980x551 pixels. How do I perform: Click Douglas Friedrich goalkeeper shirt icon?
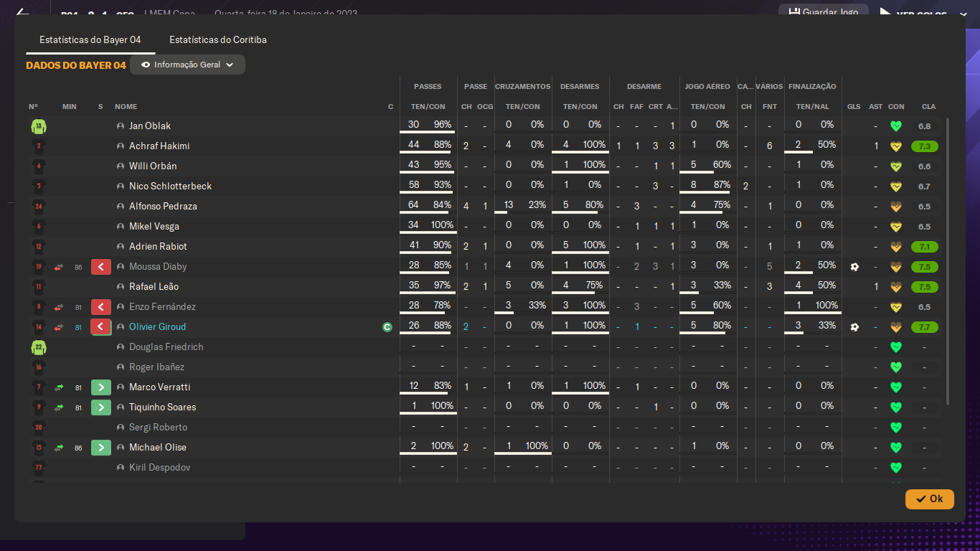[38, 347]
